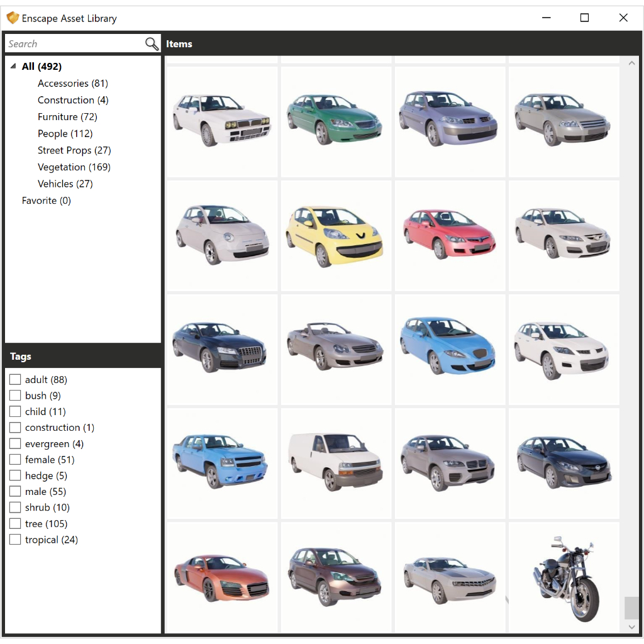Open the People (112) category
The image size is (644, 644).
(65, 133)
